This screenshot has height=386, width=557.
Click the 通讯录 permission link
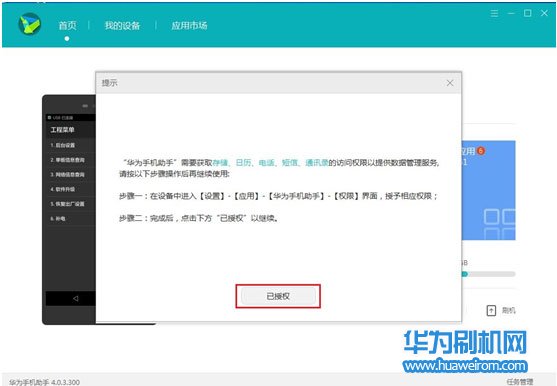[317, 163]
